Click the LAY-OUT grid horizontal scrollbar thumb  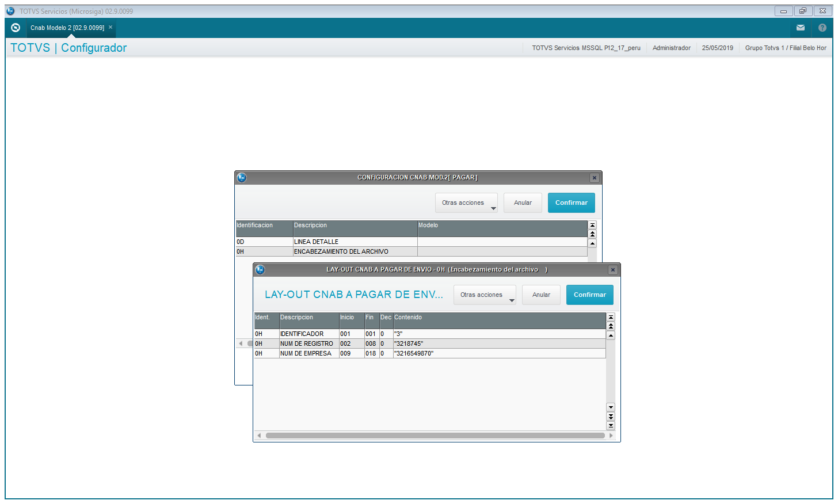435,436
